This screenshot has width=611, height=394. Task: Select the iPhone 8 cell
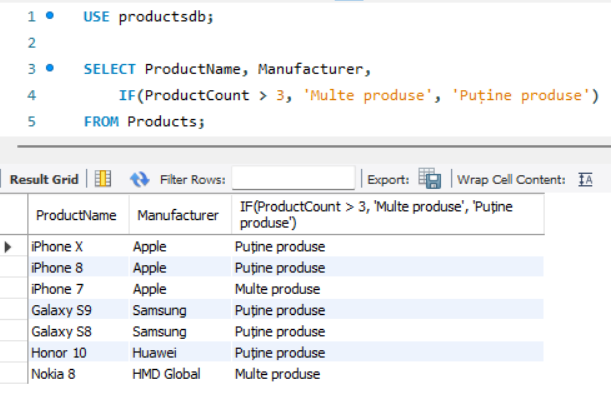(x=78, y=268)
